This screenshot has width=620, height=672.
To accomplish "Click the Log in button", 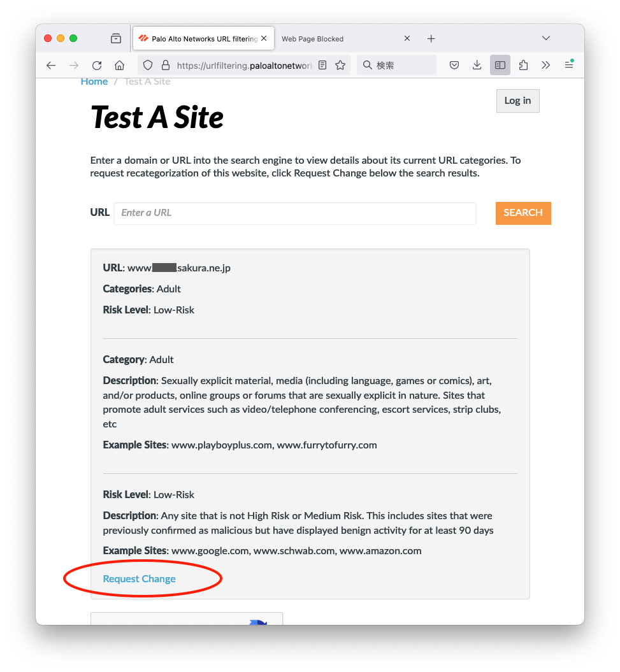I will pos(517,101).
